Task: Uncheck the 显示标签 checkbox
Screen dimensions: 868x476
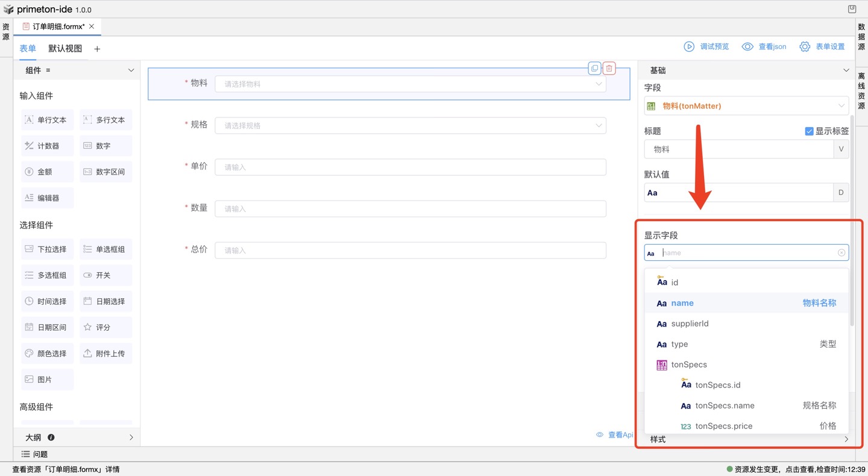Action: coord(809,131)
